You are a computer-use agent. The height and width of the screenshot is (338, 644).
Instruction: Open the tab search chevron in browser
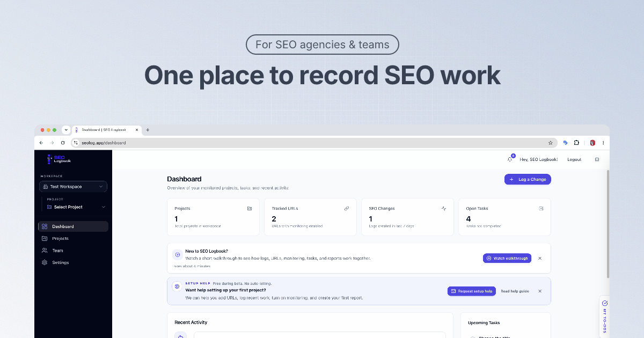66,130
